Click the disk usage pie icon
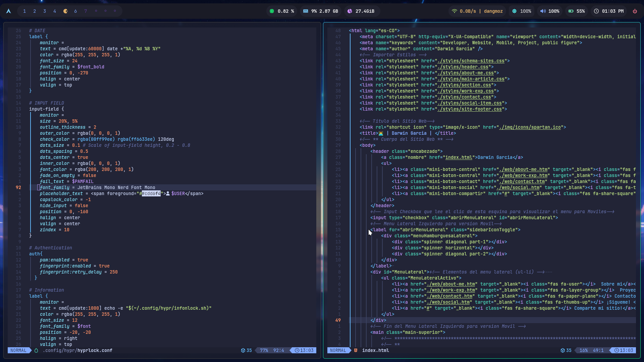This screenshot has height=362, width=644. pos(350,11)
